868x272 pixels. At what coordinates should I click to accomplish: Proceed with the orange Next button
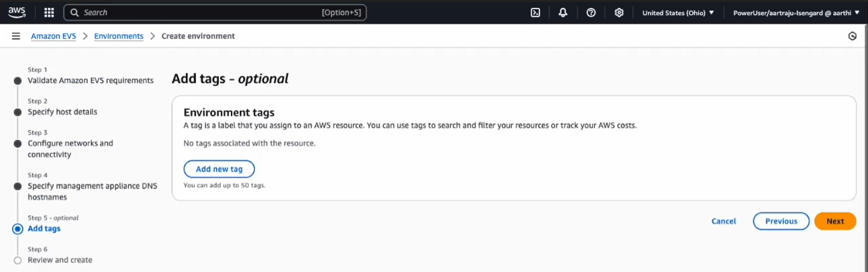835,221
